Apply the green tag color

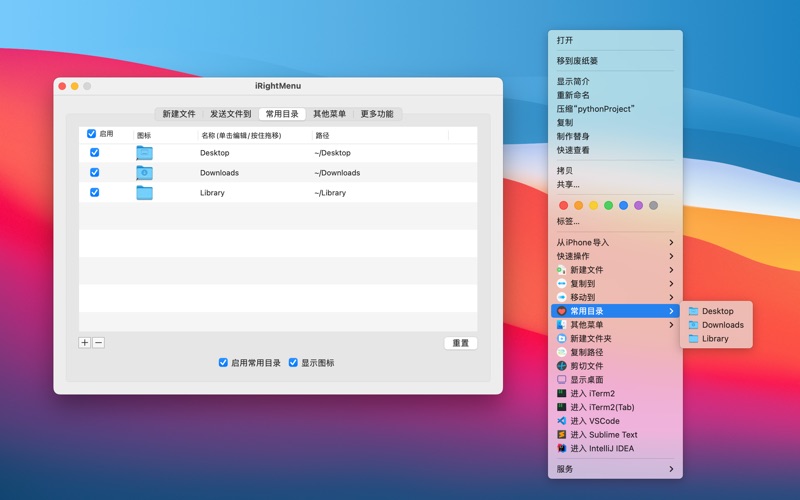(608, 205)
